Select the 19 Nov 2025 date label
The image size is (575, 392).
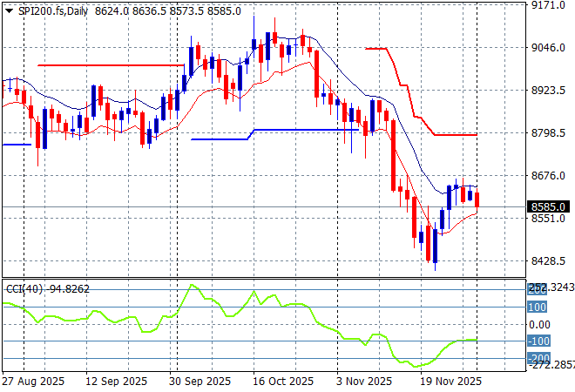click(x=450, y=382)
